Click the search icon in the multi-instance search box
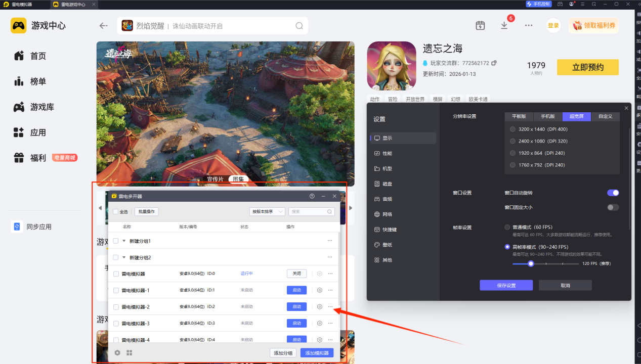Image resolution: width=641 pixels, height=364 pixels. coord(330,212)
